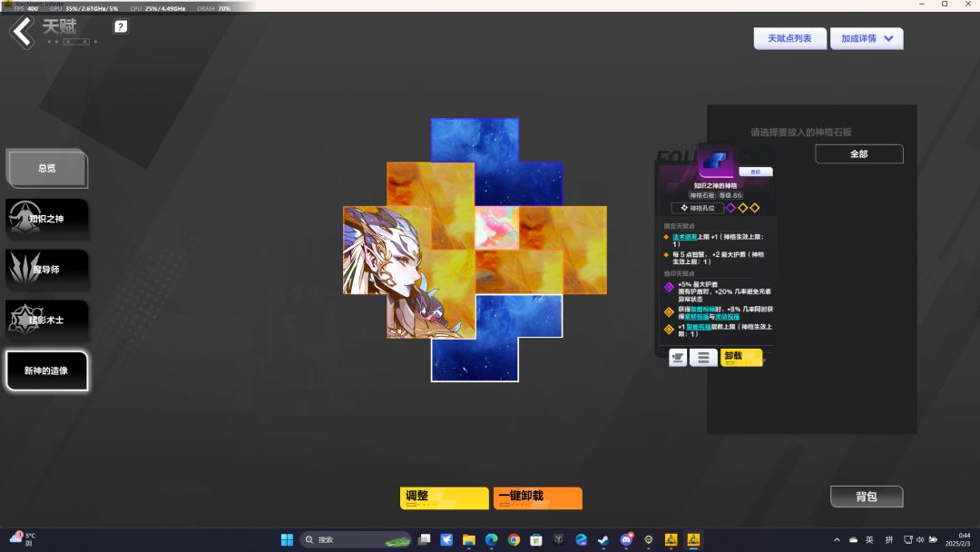Screen dimensions: 980x552
Task: Open the 天赋点列表 list
Action: [x=790, y=39]
